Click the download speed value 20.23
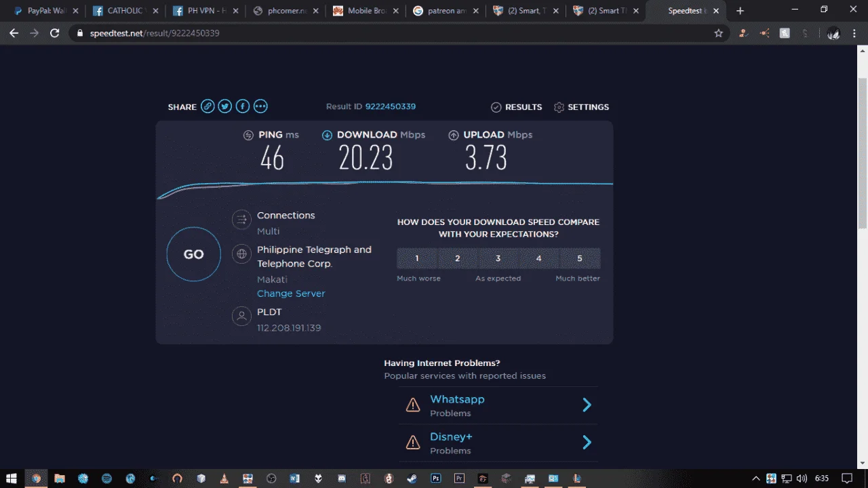868x488 pixels. pyautogui.click(x=366, y=159)
